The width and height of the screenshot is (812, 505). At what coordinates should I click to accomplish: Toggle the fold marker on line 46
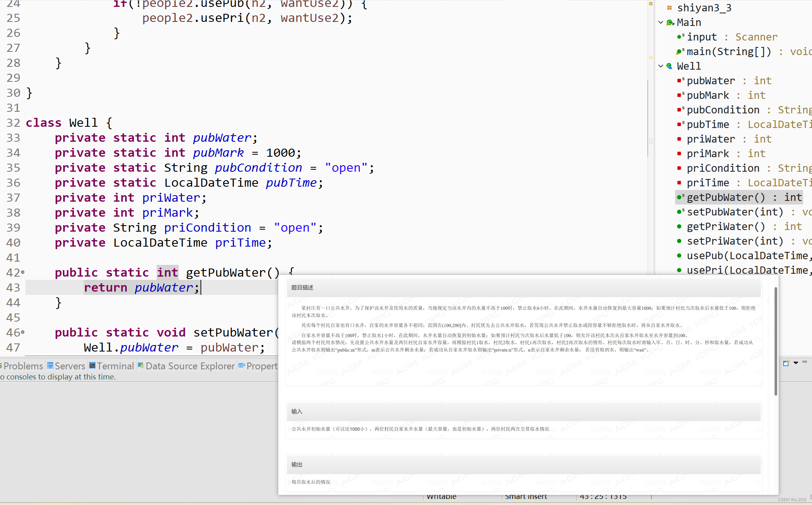point(23,332)
